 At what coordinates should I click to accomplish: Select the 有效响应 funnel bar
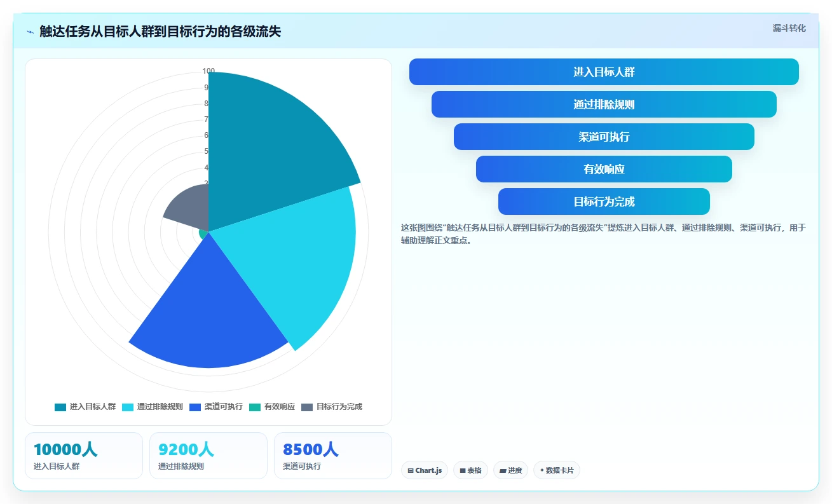(604, 169)
